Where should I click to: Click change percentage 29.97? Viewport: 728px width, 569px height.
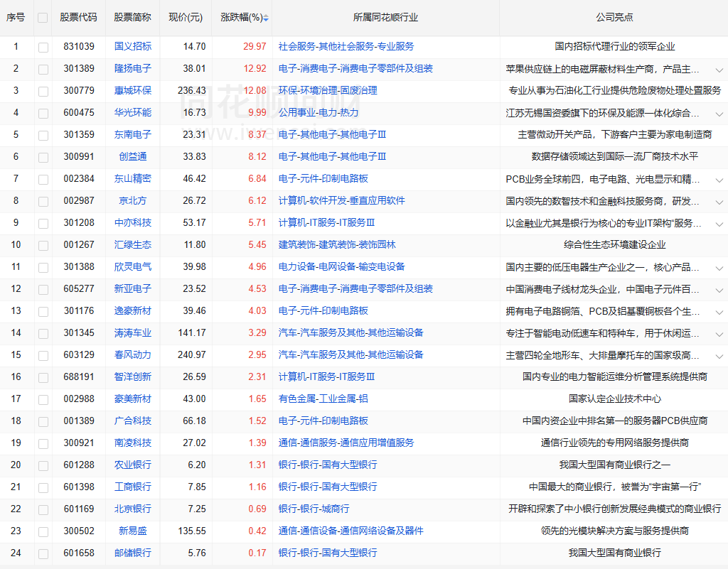[x=255, y=46]
